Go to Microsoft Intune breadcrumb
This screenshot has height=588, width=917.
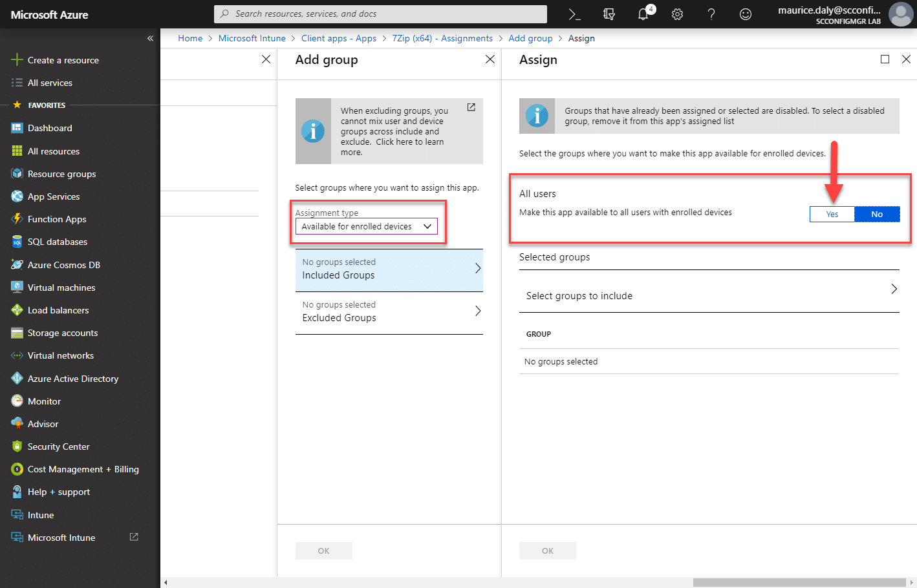[x=252, y=38]
